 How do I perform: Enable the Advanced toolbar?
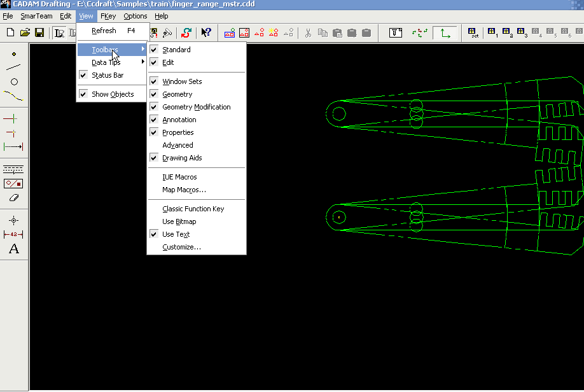(197, 145)
